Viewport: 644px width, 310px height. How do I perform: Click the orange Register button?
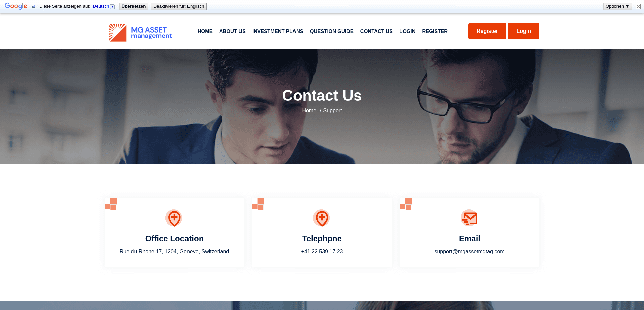(487, 31)
